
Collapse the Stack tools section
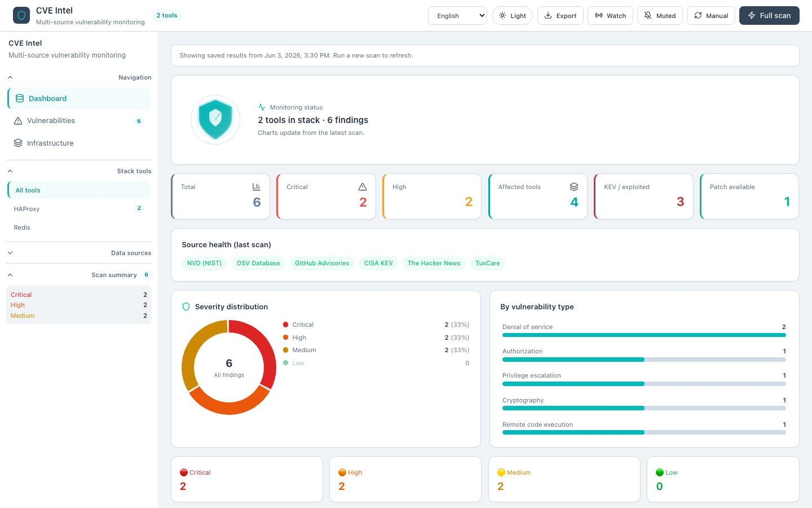[79, 171]
